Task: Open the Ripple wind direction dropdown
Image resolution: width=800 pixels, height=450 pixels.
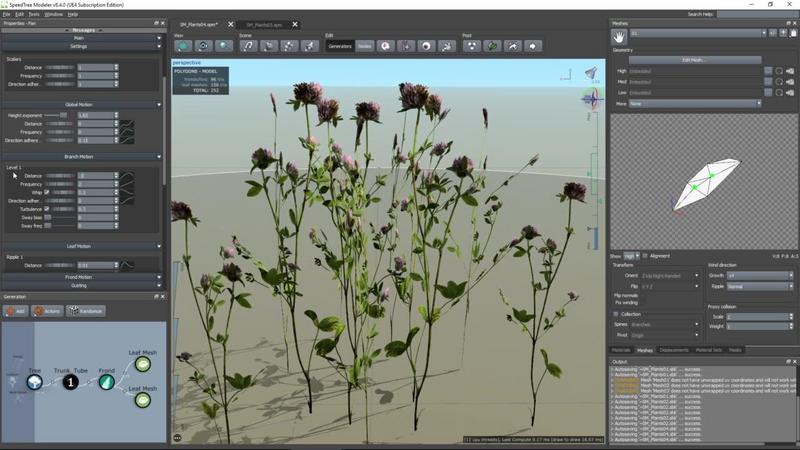Action: (760, 286)
